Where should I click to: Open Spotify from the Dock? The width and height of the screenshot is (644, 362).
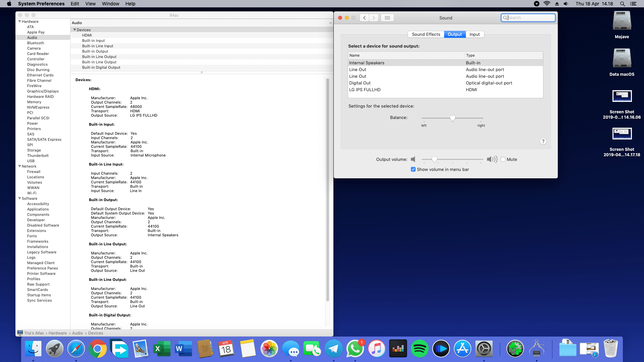point(420,349)
